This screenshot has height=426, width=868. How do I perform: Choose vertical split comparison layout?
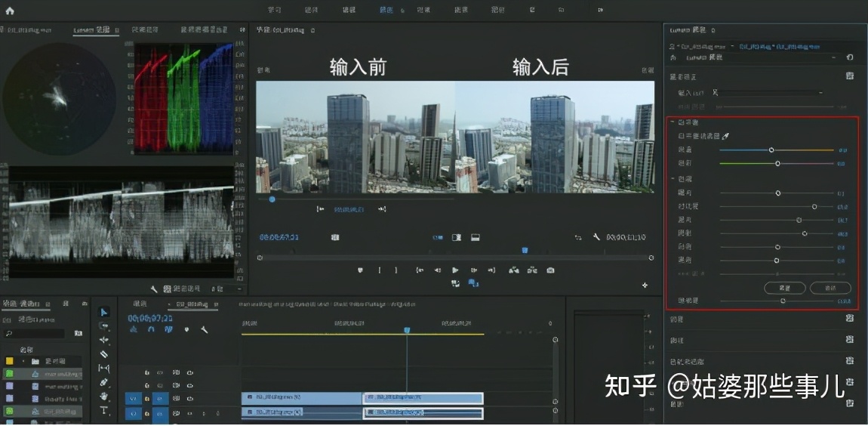457,237
